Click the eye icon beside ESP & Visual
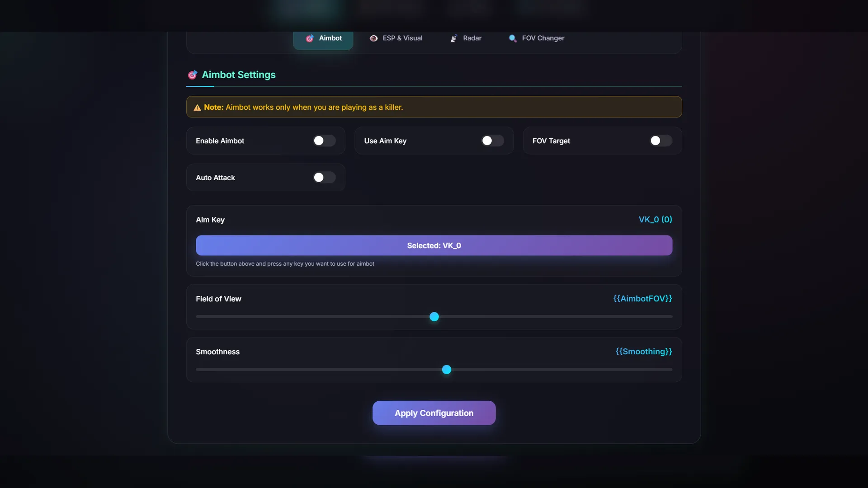 (373, 38)
